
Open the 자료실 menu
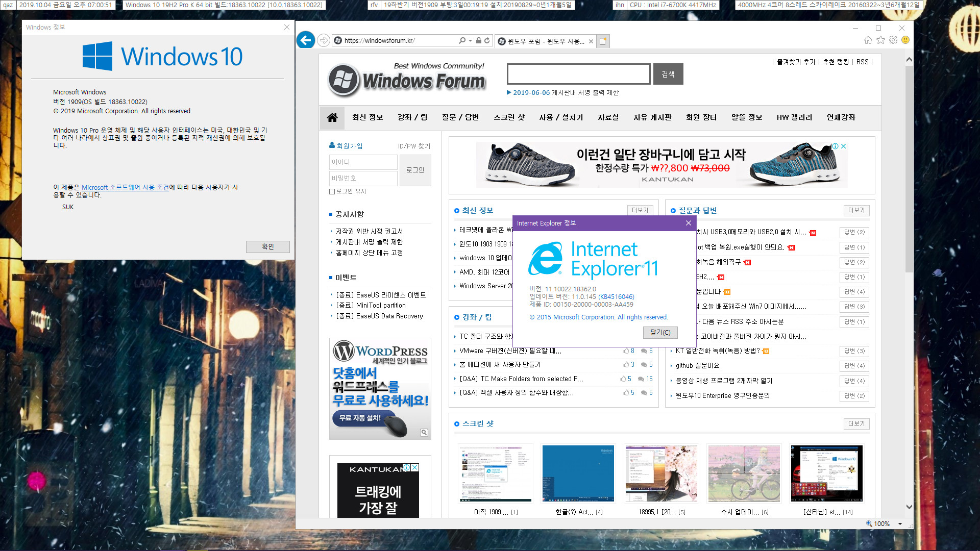608,117
